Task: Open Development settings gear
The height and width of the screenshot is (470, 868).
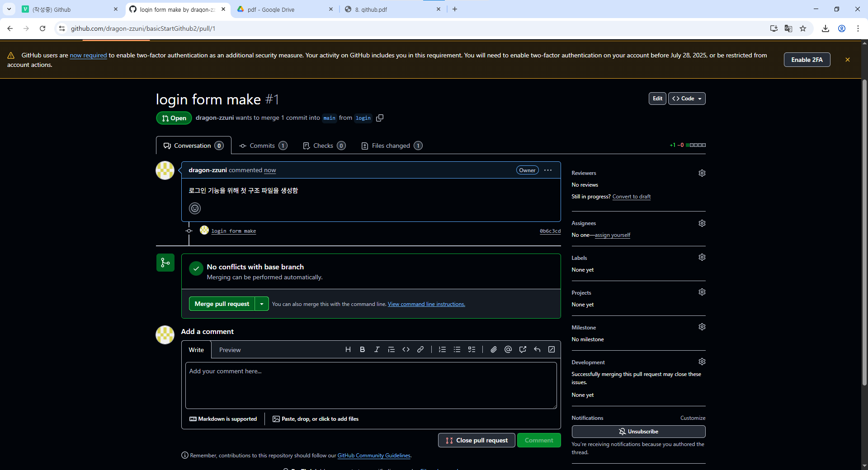Action: [702, 362]
